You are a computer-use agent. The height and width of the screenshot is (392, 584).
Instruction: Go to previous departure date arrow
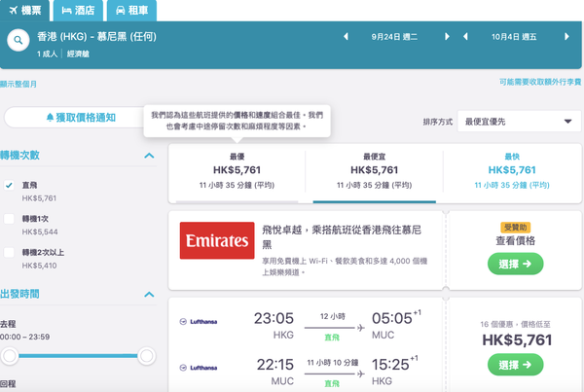click(346, 37)
